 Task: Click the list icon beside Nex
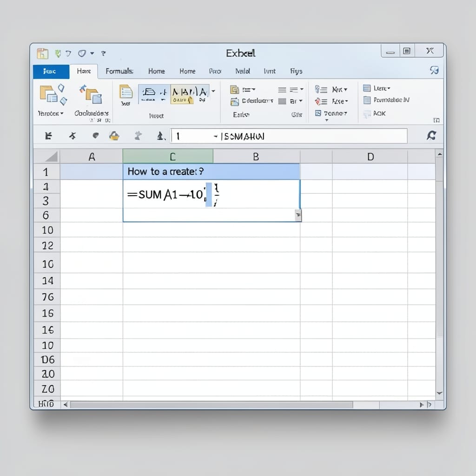tap(321, 89)
